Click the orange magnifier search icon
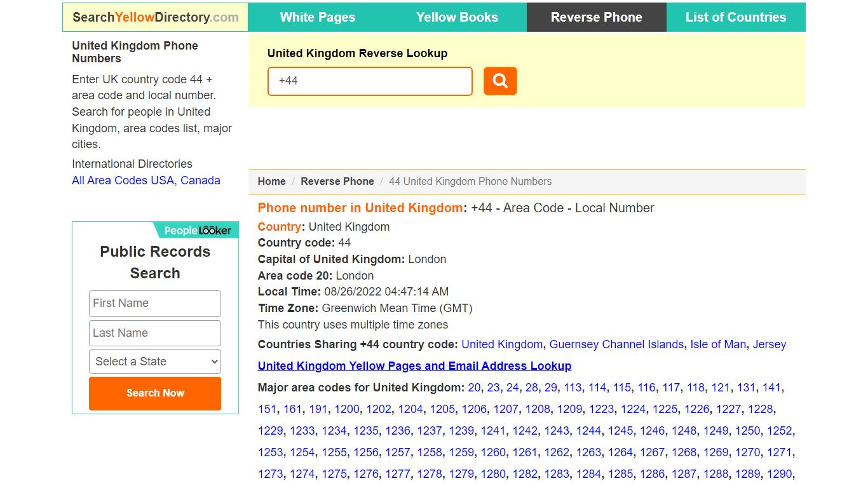868x488 pixels. pos(500,81)
